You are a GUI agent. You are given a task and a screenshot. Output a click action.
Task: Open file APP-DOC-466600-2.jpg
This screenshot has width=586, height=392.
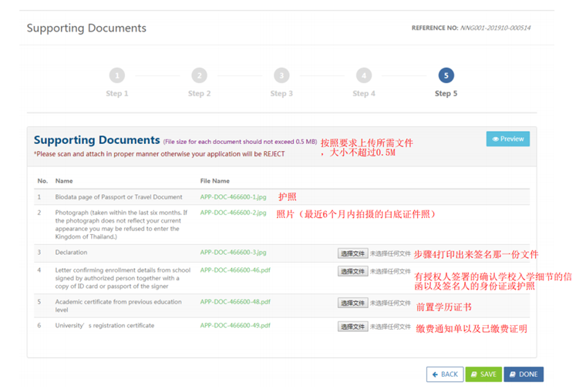[x=233, y=213]
